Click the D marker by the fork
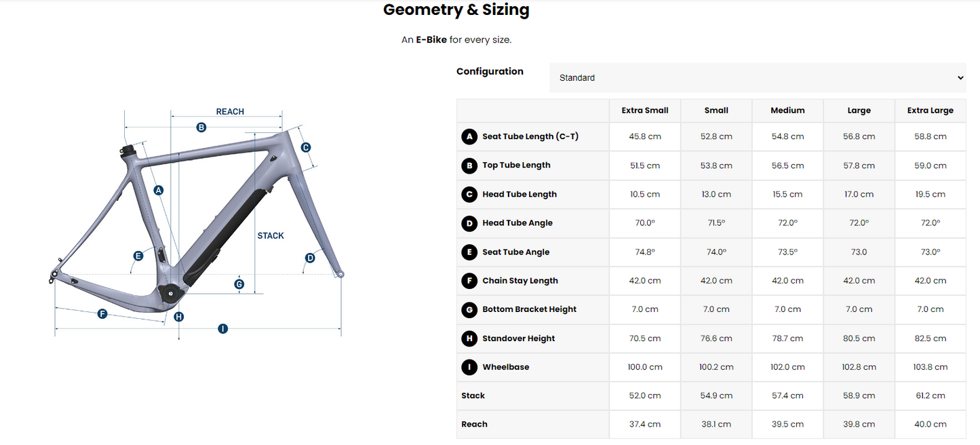This screenshot has width=980, height=445. pyautogui.click(x=310, y=258)
